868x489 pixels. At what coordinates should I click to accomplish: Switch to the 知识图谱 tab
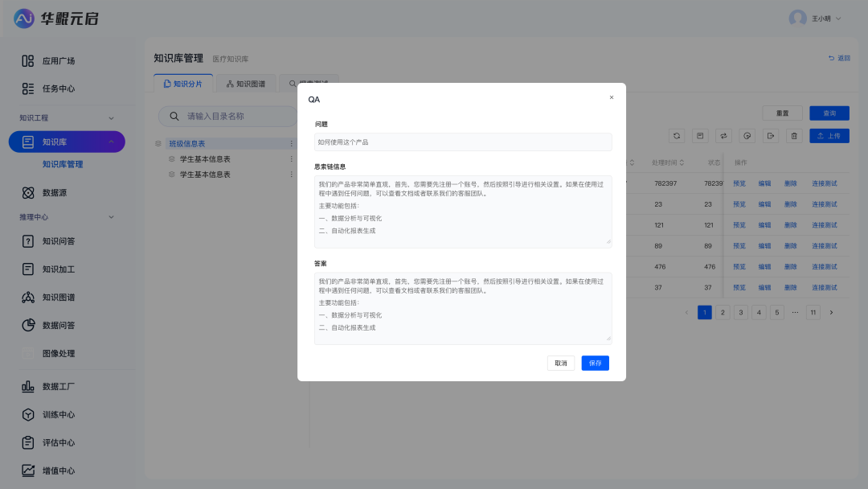point(245,82)
